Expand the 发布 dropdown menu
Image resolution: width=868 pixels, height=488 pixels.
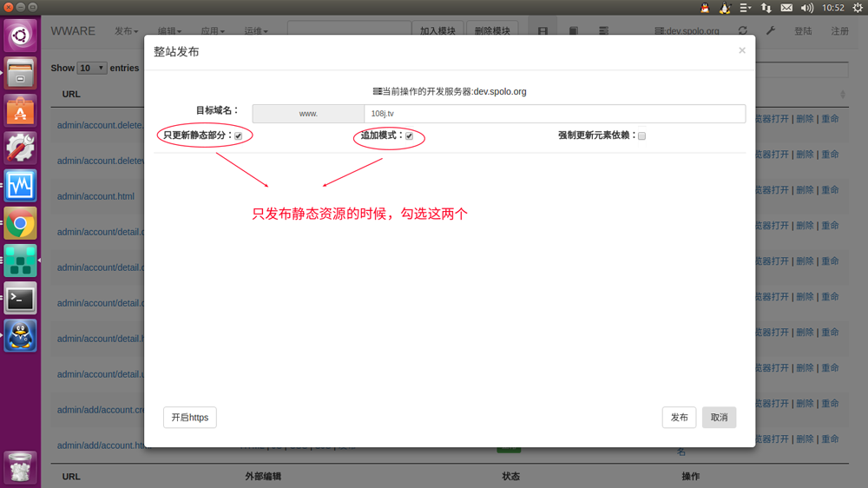click(x=126, y=31)
